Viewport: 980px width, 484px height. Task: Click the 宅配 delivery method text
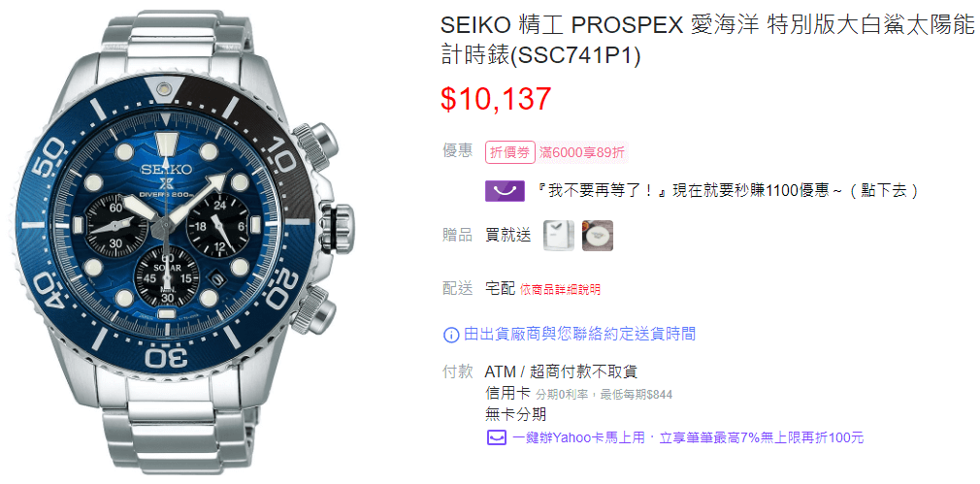pos(500,288)
